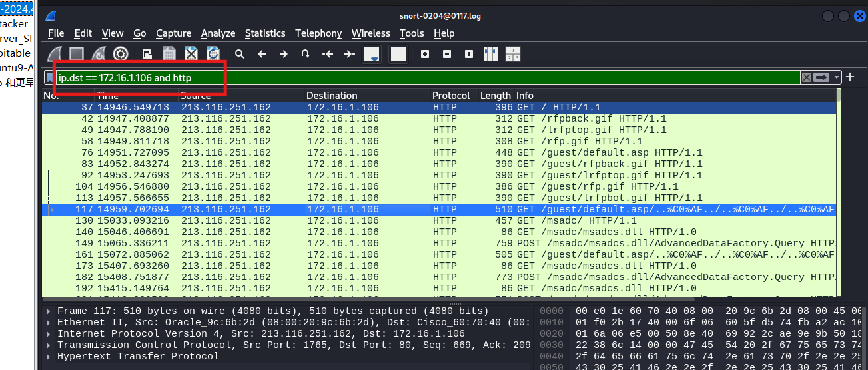Open the Telephony menu
The width and height of the screenshot is (868, 370).
click(318, 33)
